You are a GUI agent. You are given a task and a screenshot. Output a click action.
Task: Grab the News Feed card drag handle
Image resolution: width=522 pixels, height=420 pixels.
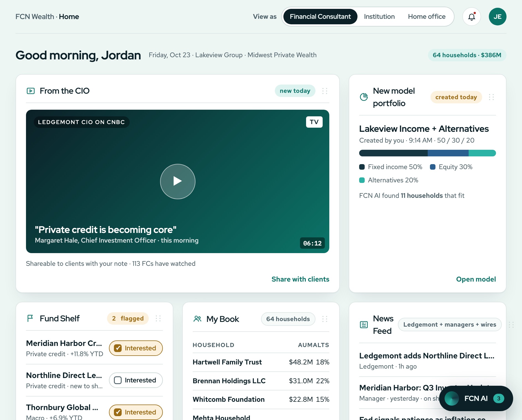point(511,325)
